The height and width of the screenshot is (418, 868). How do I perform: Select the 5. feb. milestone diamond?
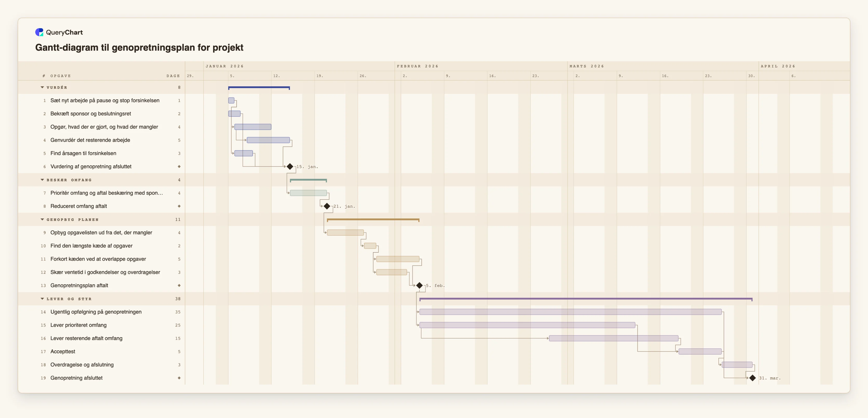tap(420, 286)
